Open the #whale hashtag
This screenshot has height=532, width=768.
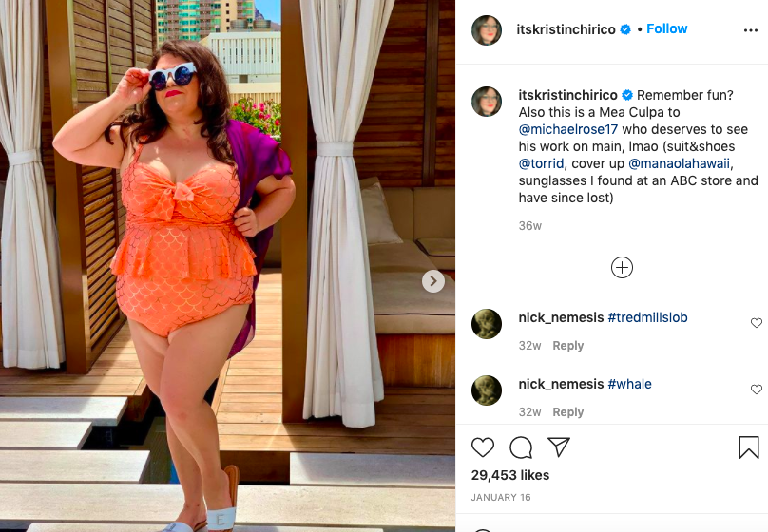coord(629,384)
